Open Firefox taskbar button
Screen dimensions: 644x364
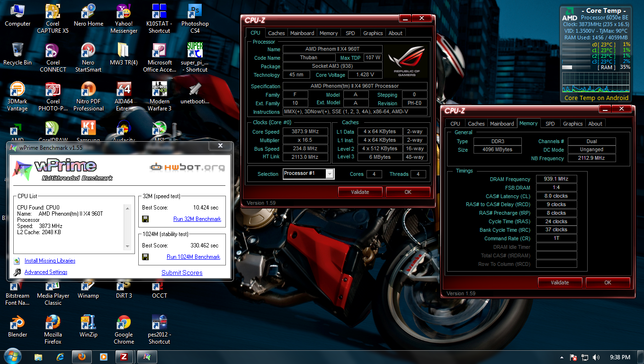pyautogui.click(x=82, y=356)
